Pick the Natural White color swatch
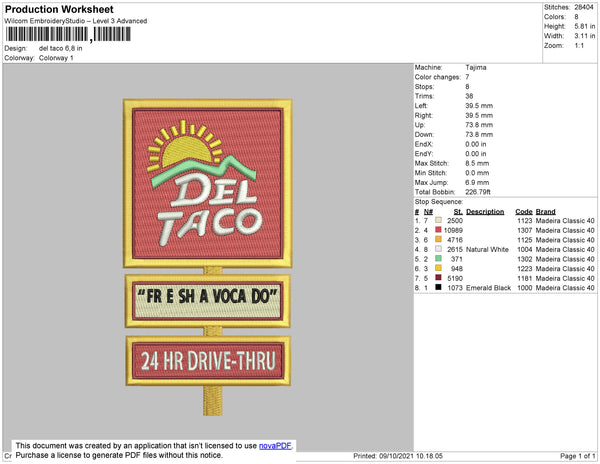 coord(439,249)
